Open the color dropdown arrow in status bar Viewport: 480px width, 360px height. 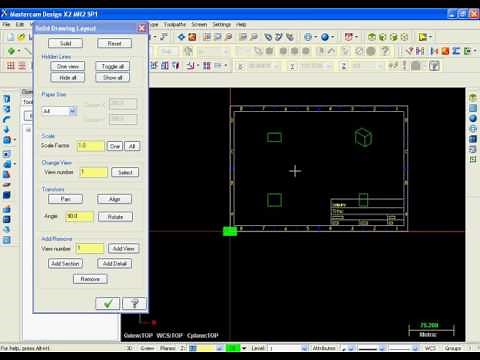coord(244,348)
